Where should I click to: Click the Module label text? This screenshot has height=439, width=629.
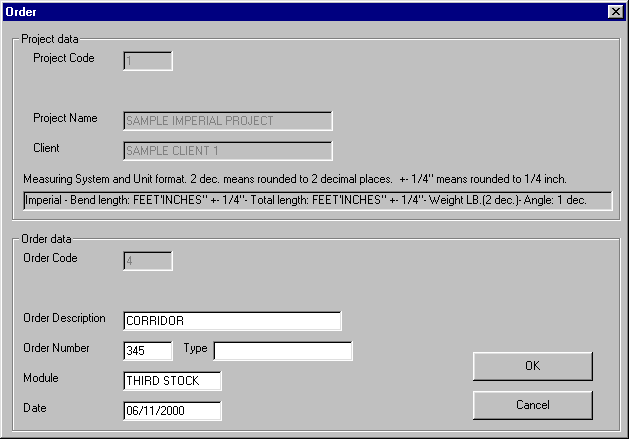(x=41, y=378)
